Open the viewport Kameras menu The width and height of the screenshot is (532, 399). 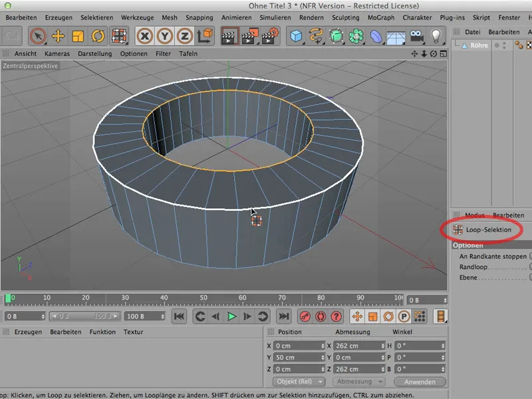tap(57, 54)
